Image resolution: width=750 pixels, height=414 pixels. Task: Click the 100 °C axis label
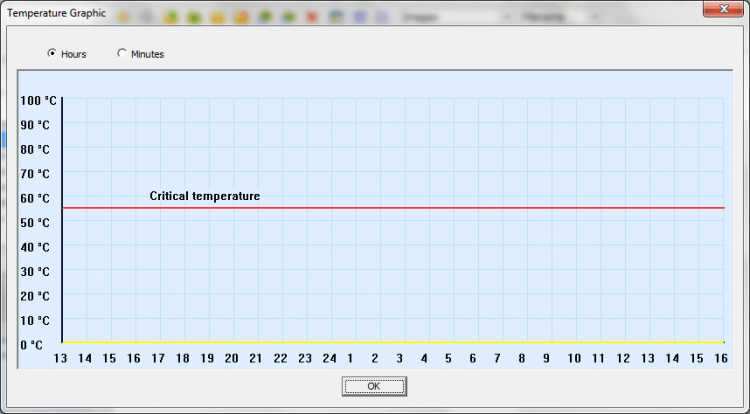[x=38, y=100]
